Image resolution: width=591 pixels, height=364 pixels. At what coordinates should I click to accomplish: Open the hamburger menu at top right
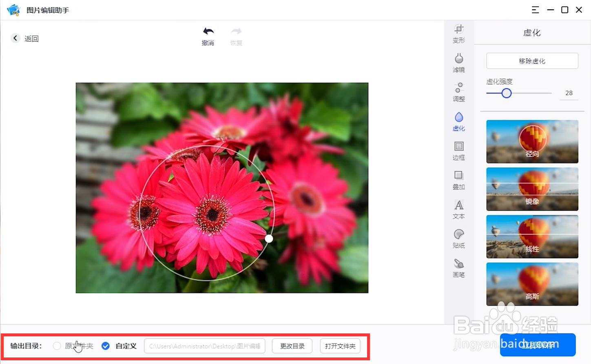(x=535, y=10)
